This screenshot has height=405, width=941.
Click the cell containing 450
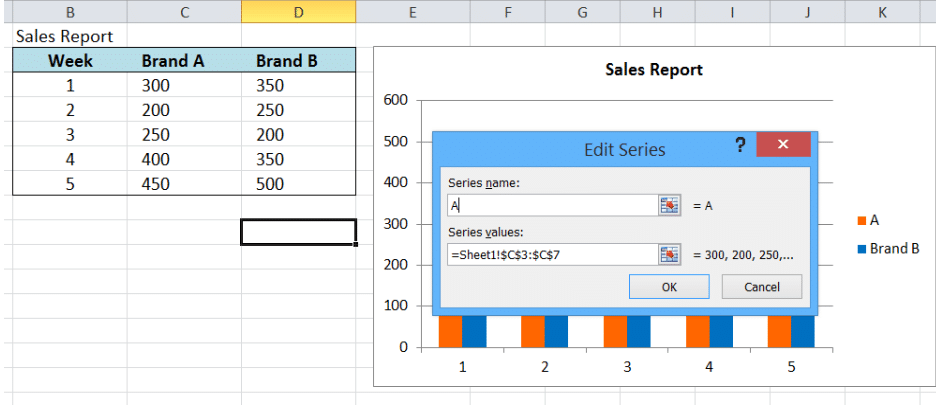pos(184,184)
